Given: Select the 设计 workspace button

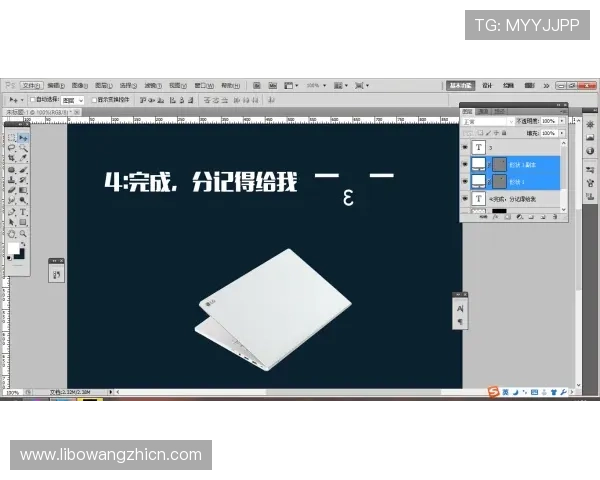Looking at the screenshot, I should 487,86.
